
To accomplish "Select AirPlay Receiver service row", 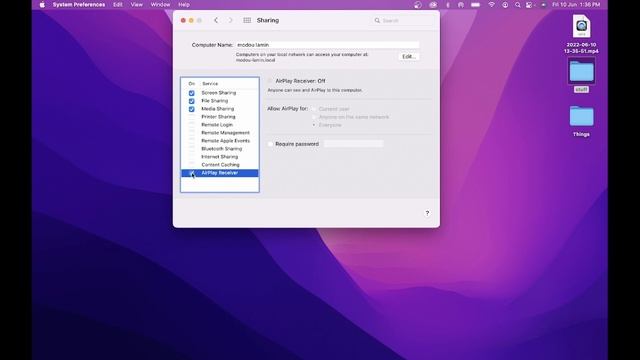I will click(220, 173).
